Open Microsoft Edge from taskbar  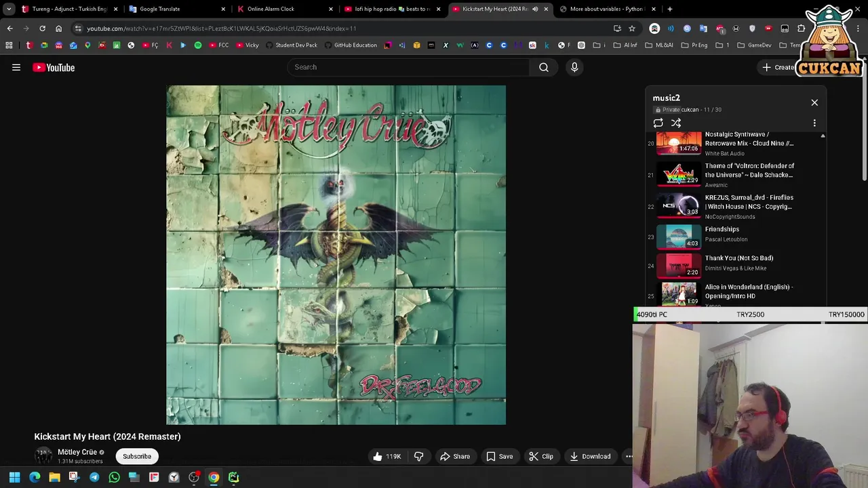[x=35, y=478]
